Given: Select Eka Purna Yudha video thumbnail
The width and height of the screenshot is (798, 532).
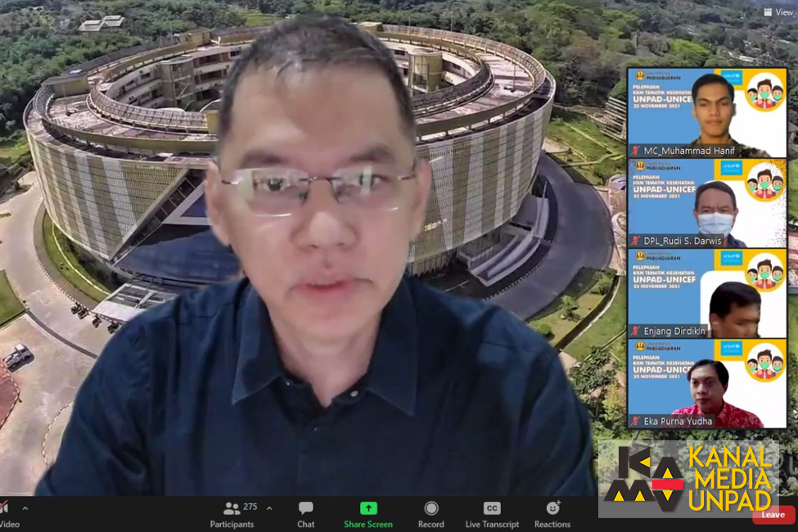Looking at the screenshot, I should tap(707, 383).
